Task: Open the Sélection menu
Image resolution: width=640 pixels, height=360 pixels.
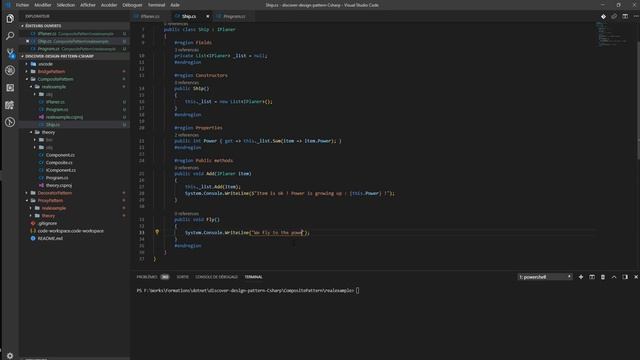Action: tap(66, 5)
